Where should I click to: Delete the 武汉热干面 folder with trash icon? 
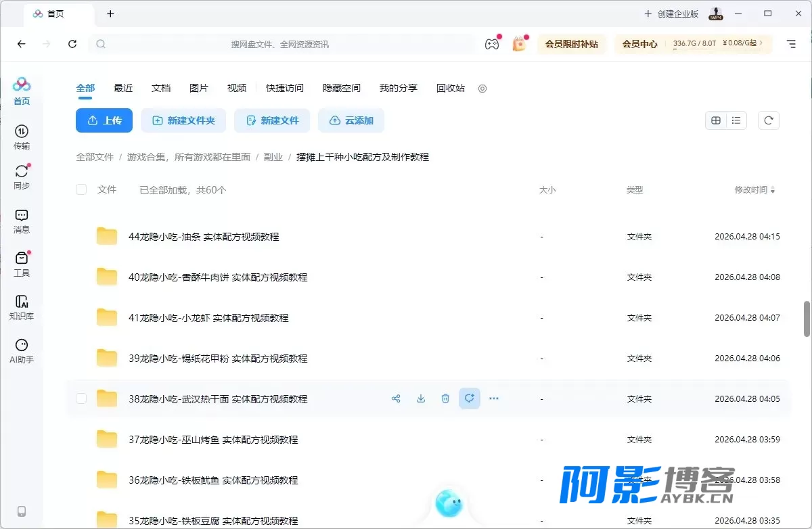point(445,399)
